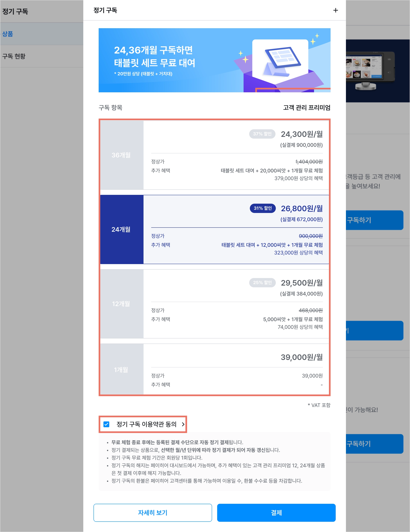Click the 31% 할인 badge
410x532 pixels.
point(262,208)
